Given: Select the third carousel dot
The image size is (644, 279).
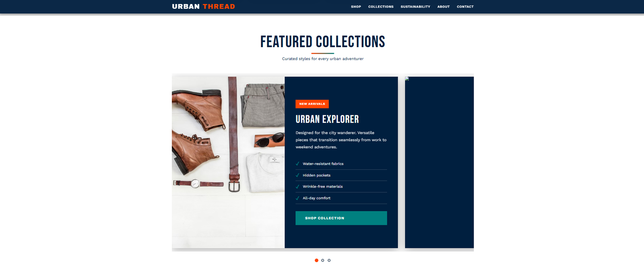Looking at the screenshot, I should point(329,260).
